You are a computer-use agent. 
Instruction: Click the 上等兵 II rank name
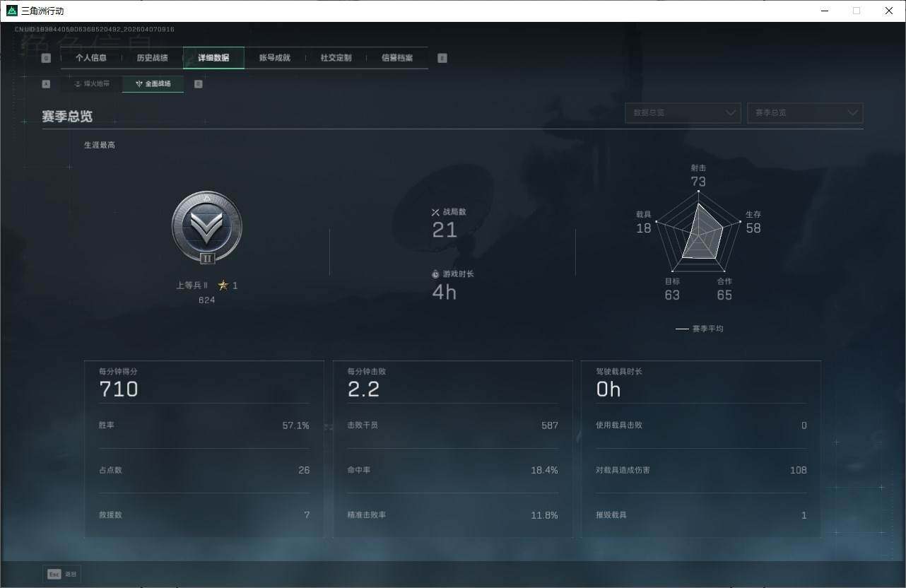192,286
